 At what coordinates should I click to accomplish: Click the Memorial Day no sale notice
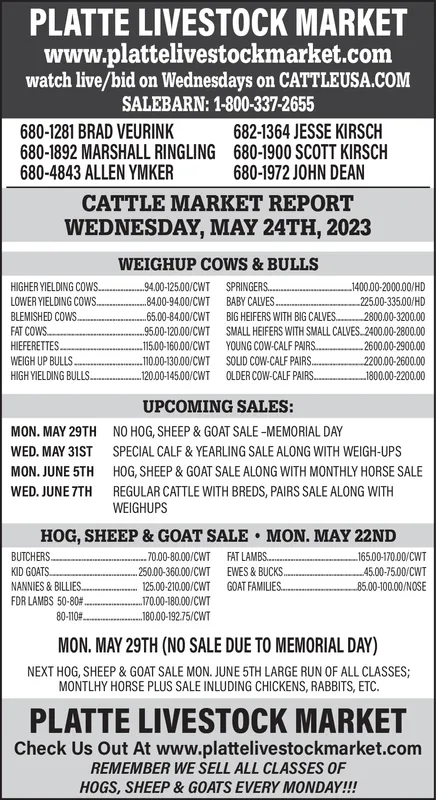pyautogui.click(x=218, y=645)
